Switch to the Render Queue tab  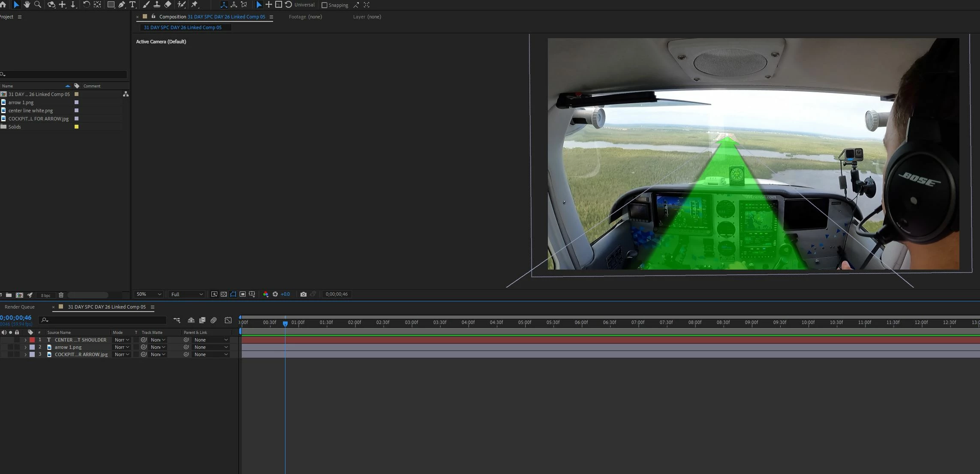pyautogui.click(x=20, y=307)
